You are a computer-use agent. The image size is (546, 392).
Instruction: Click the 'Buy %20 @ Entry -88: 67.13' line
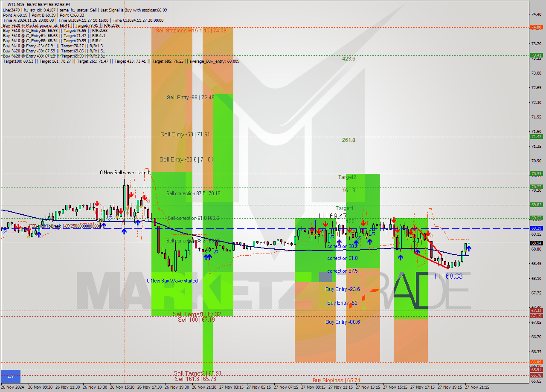pyautogui.click(x=54, y=56)
